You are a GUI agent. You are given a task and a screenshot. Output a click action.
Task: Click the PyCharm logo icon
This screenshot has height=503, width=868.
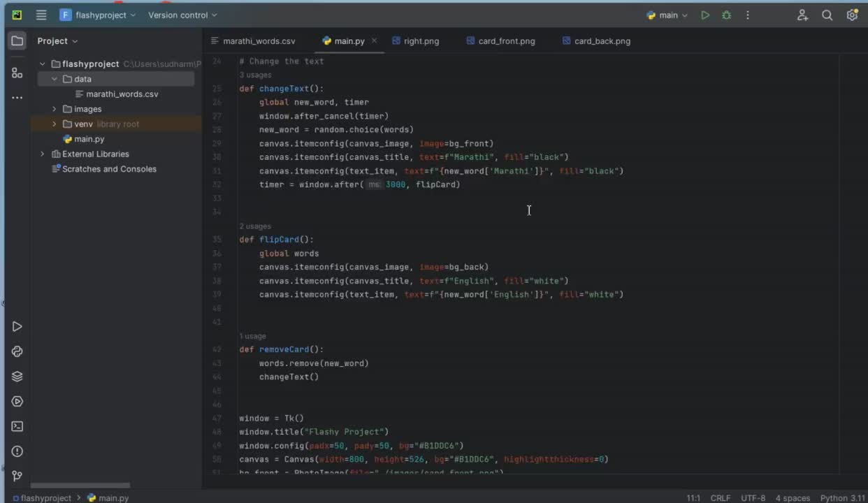click(17, 15)
